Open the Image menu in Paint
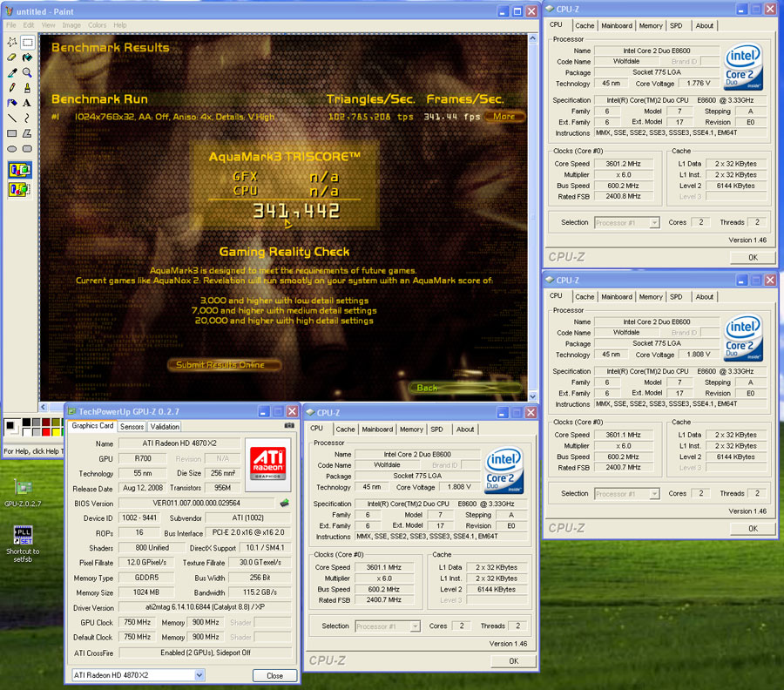 pos(71,25)
